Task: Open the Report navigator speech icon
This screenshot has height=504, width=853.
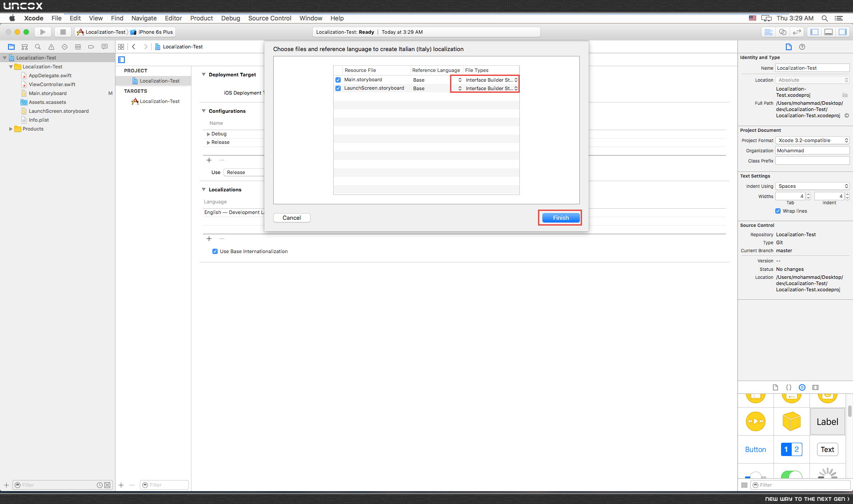Action: click(104, 47)
